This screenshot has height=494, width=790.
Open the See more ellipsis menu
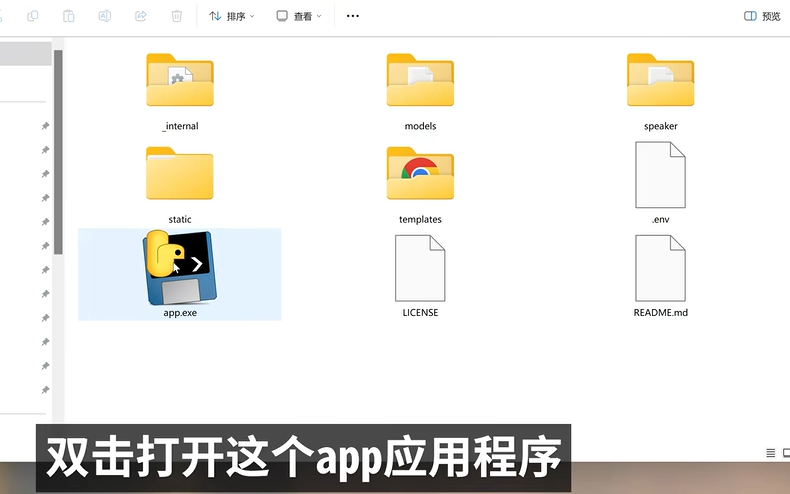coord(353,16)
